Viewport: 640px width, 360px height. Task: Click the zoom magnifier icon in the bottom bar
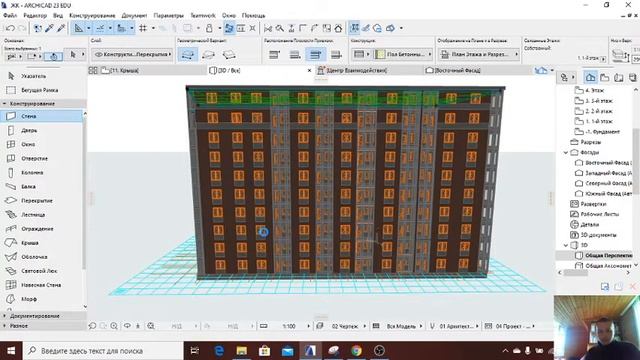[114, 326]
